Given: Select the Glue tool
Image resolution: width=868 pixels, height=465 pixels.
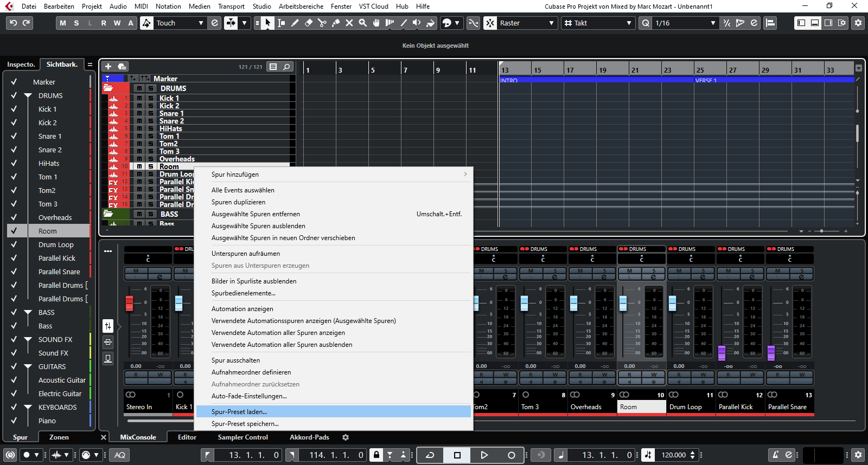Looking at the screenshot, I should tap(336, 23).
